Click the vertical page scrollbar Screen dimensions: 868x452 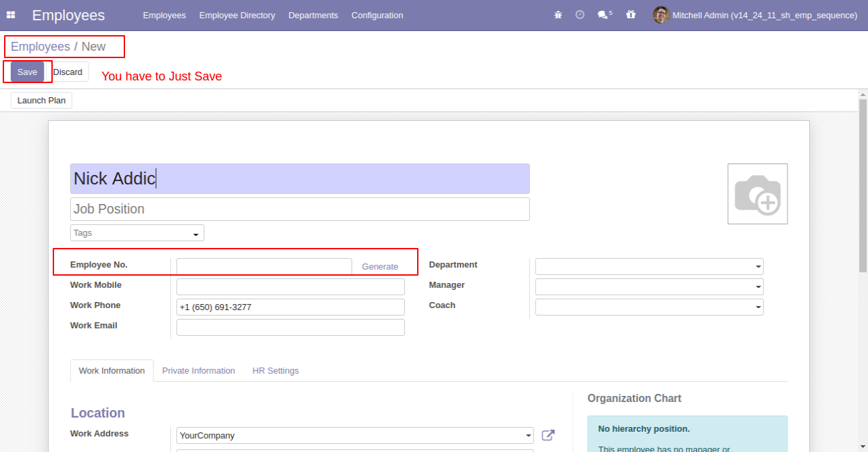[863, 186]
